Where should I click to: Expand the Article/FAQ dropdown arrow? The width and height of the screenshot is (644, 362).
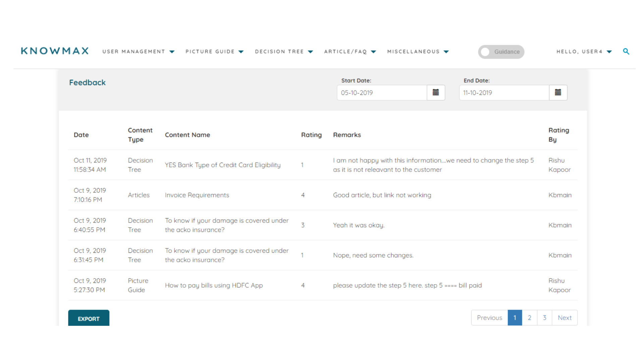(x=373, y=52)
